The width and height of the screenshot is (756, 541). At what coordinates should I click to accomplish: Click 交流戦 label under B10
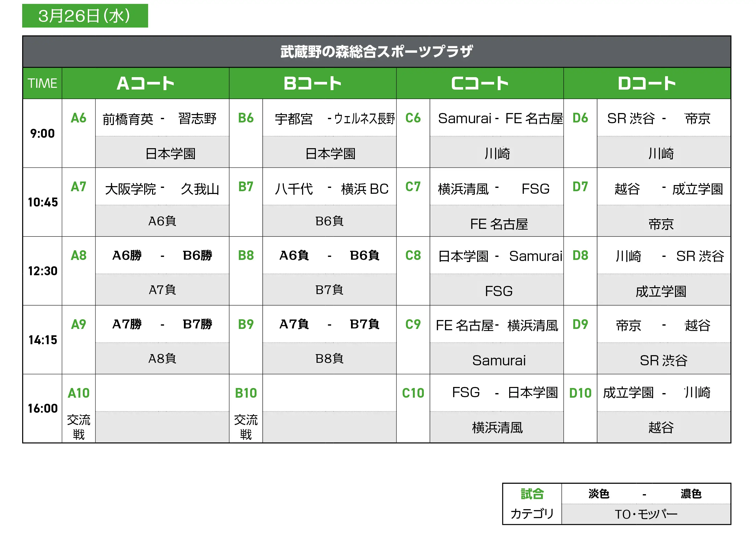click(246, 427)
